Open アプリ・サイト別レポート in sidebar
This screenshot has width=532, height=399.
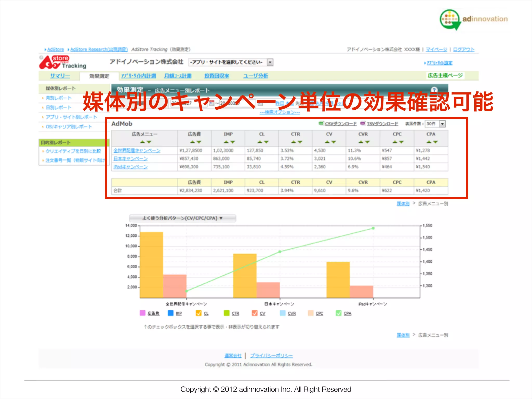(71, 117)
